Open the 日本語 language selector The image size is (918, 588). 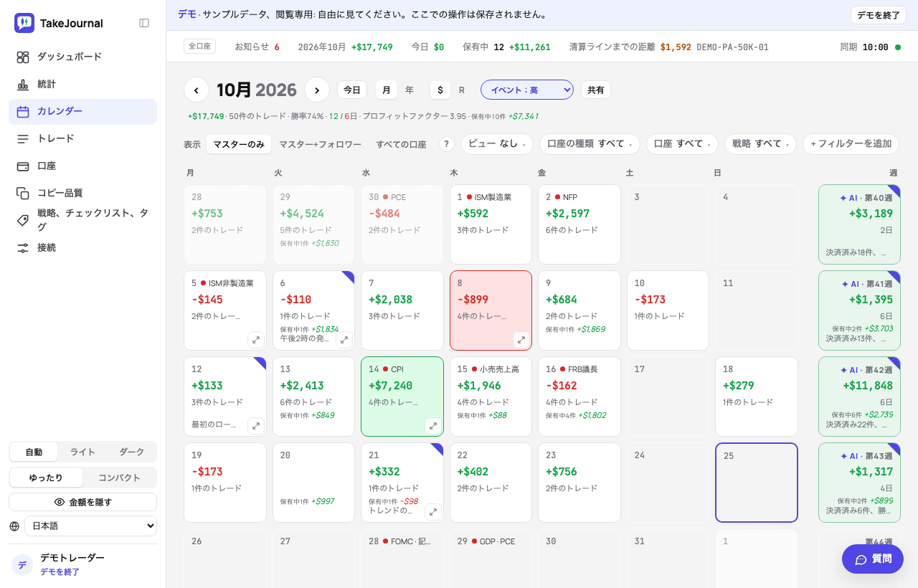click(x=90, y=526)
